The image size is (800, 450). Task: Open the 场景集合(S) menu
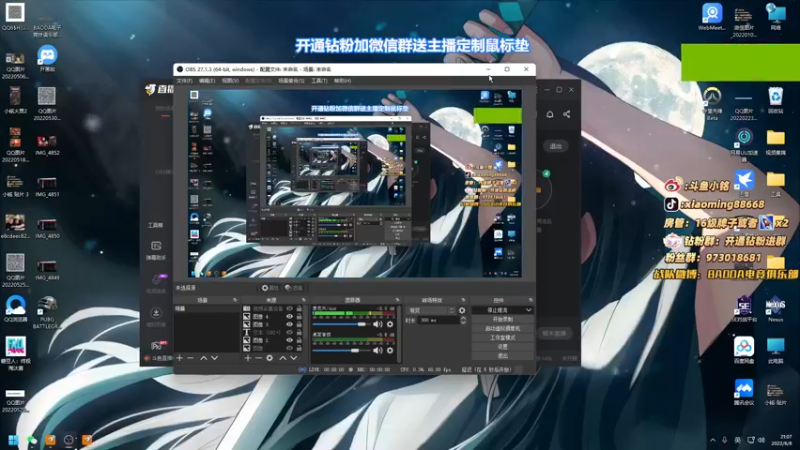coord(291,81)
